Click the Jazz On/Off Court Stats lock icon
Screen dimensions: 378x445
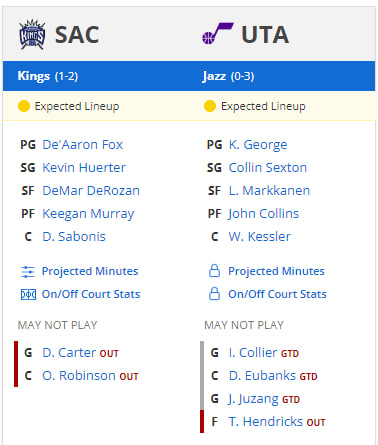(x=214, y=294)
